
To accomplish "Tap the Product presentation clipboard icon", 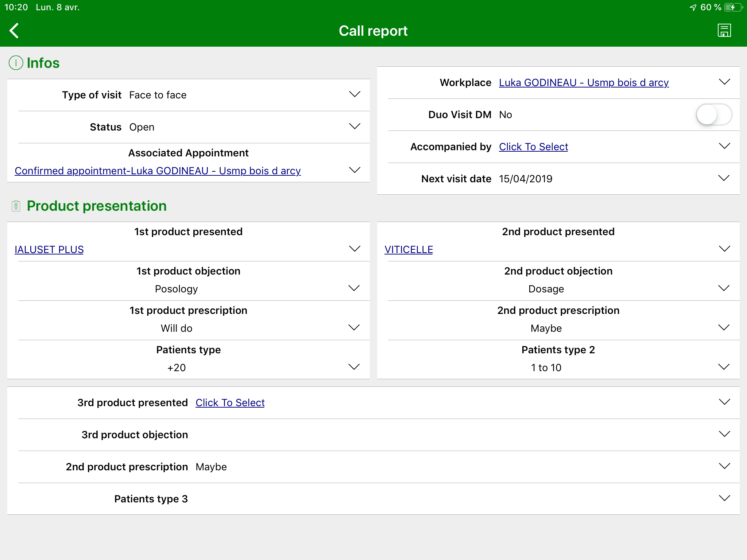I will 16,206.
